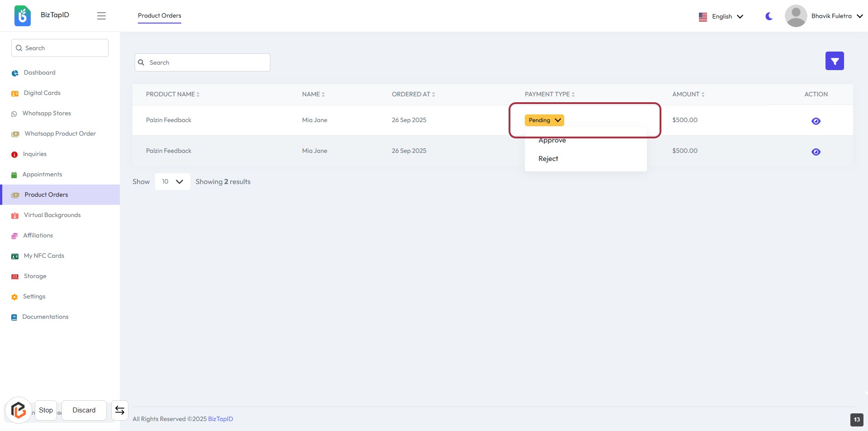868x431 pixels.
Task: Expand the English language selector
Action: click(721, 17)
